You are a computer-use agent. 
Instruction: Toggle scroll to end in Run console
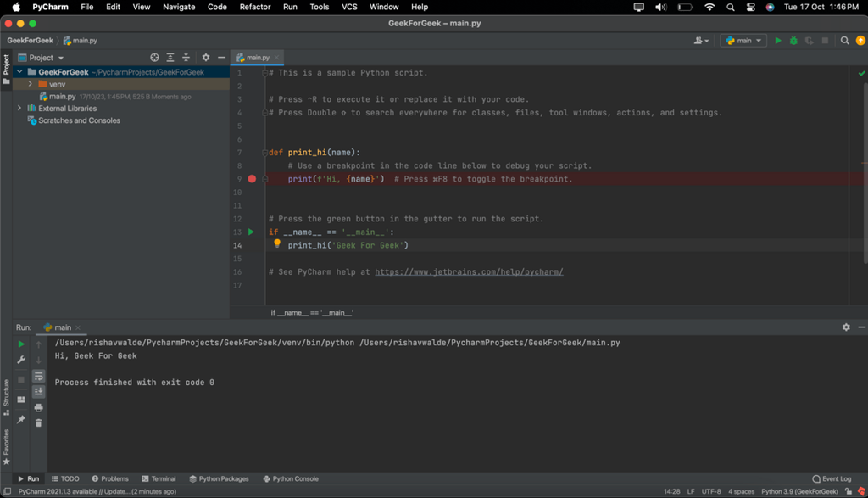tap(38, 391)
